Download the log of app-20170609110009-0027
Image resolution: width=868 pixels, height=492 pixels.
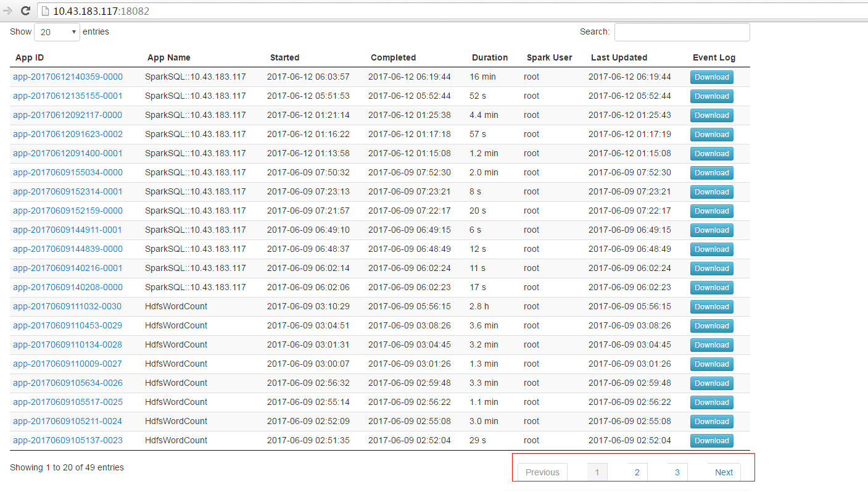(712, 364)
